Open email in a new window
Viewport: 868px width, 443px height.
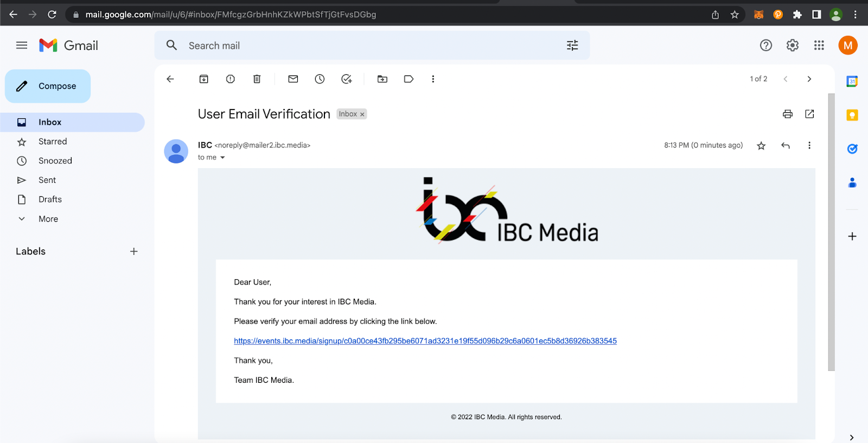pos(809,114)
